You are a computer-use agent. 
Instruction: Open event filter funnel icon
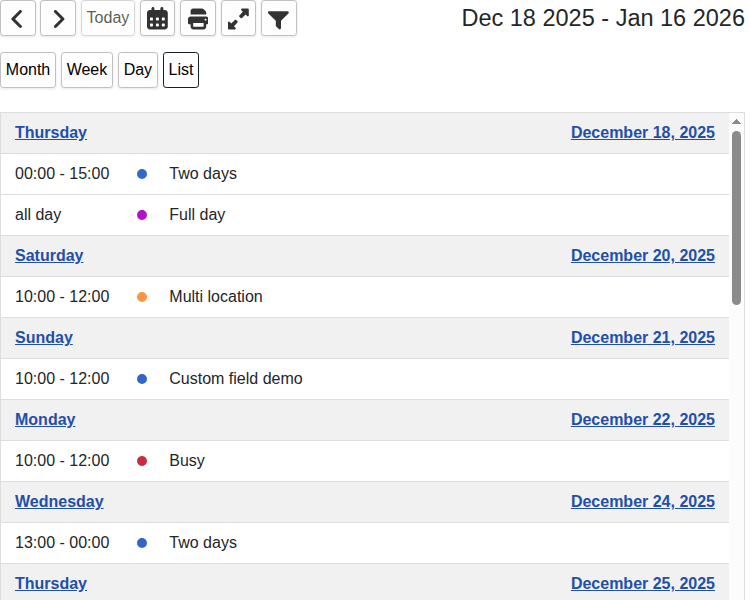(x=279, y=18)
